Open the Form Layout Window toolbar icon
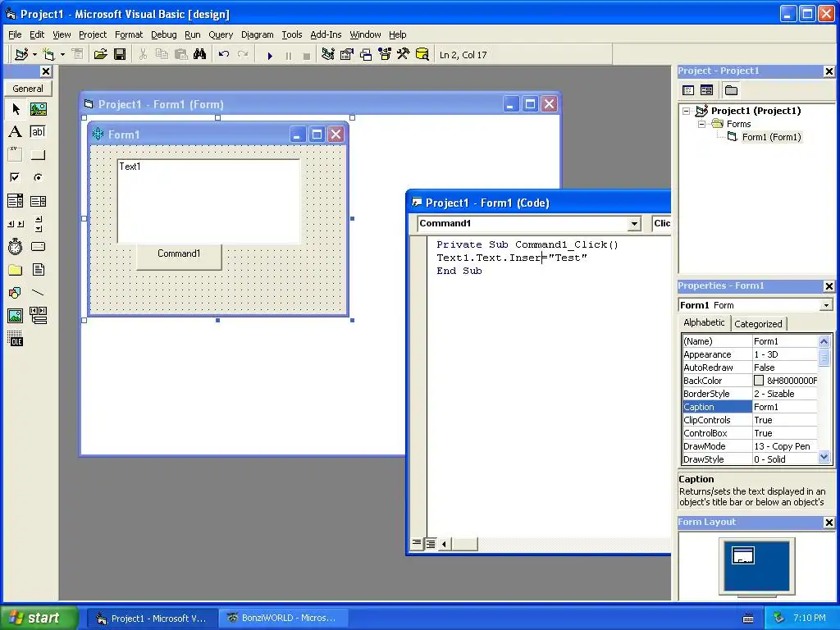Image resolution: width=840 pixels, height=630 pixels. point(366,54)
